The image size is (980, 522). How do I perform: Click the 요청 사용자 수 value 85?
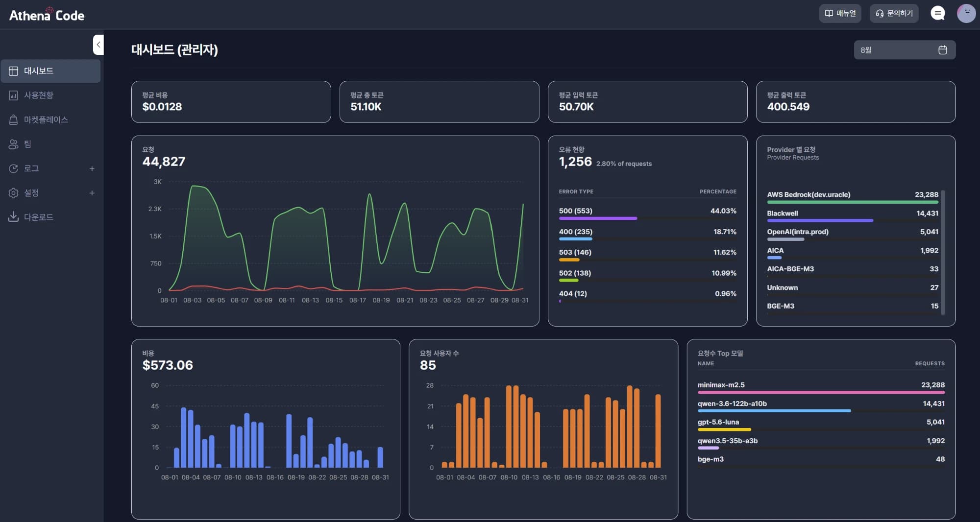[x=428, y=365]
